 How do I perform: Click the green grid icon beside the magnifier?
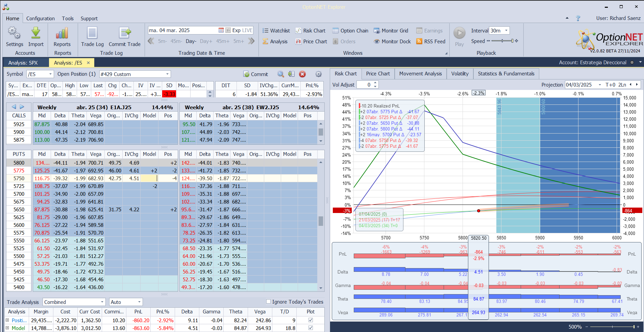point(291,74)
